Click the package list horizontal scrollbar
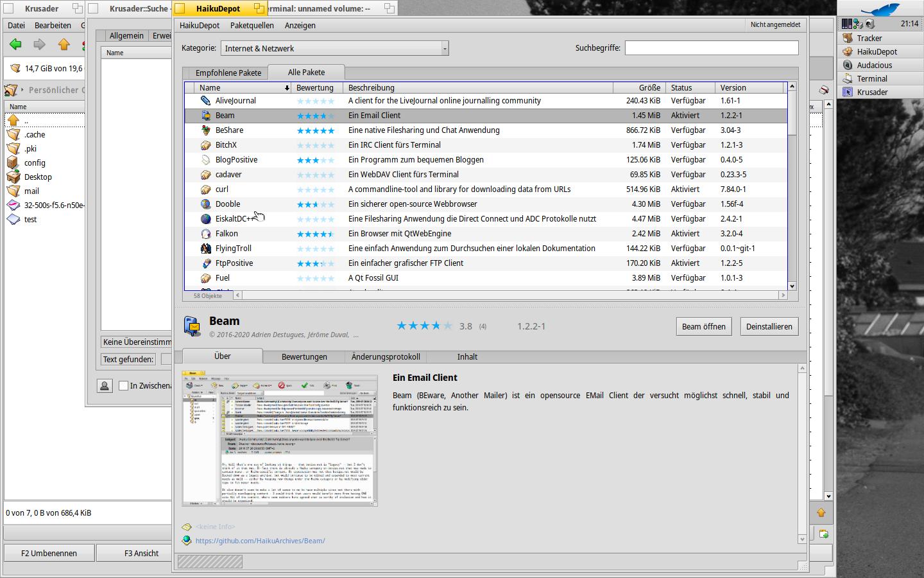The width and height of the screenshot is (924, 578). pos(511,295)
